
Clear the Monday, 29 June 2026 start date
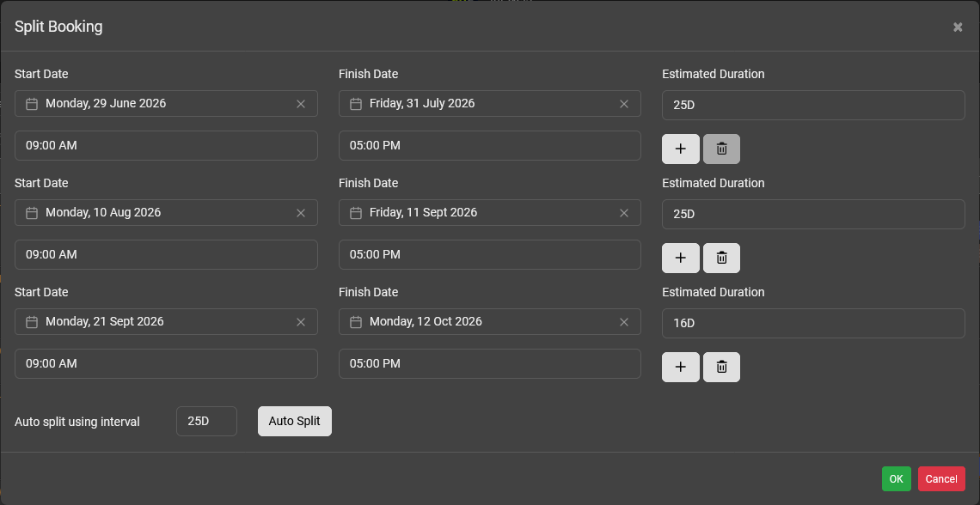tap(301, 104)
